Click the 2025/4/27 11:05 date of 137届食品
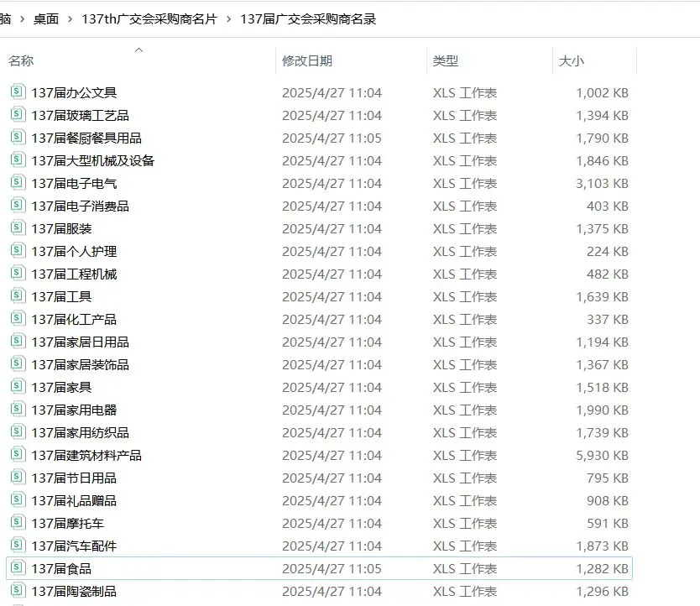Viewport: 700px width, 606px height. [332, 569]
